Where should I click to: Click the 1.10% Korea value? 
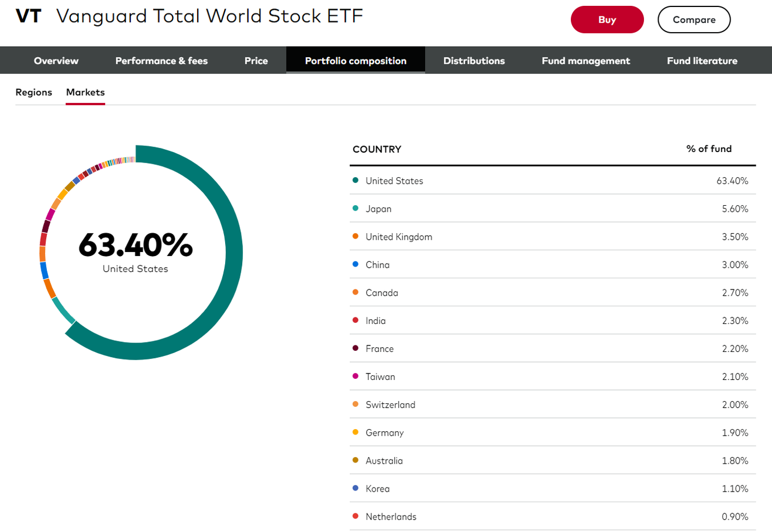735,489
